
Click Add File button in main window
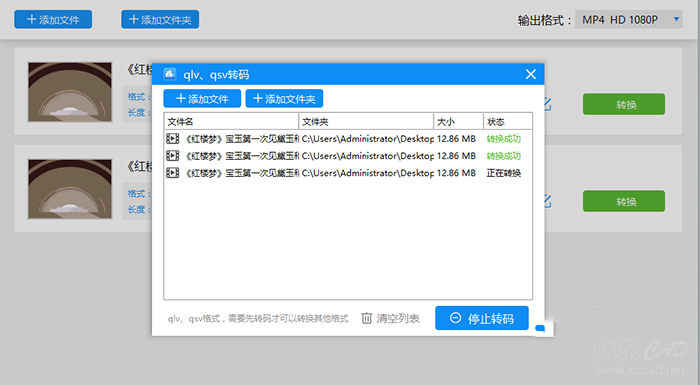(x=53, y=20)
